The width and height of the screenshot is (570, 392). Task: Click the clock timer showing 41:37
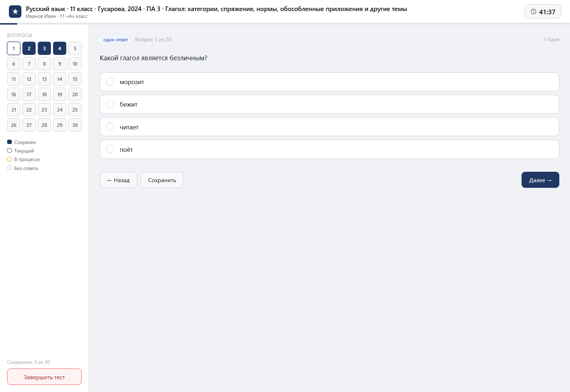coord(543,12)
